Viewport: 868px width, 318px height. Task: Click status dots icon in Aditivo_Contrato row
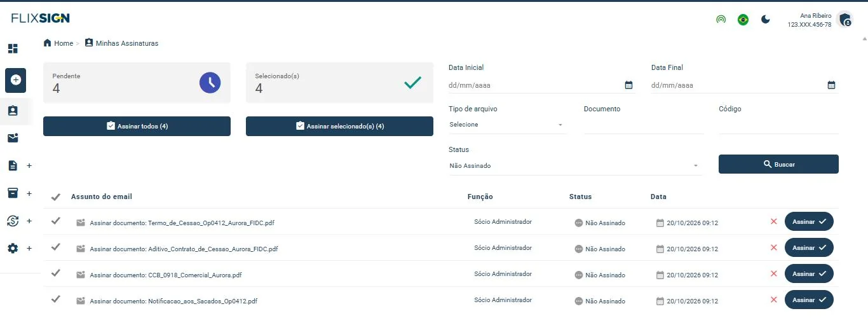point(579,249)
